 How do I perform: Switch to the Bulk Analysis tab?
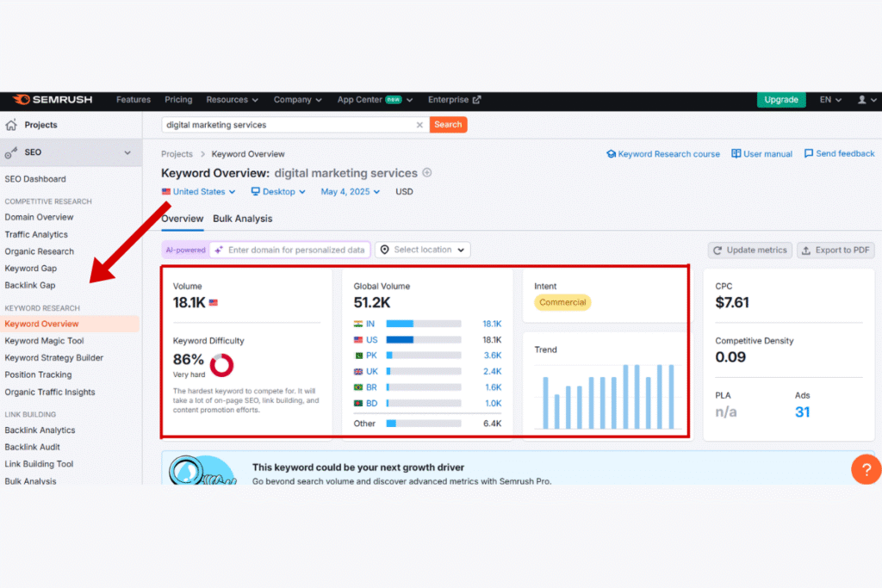242,219
